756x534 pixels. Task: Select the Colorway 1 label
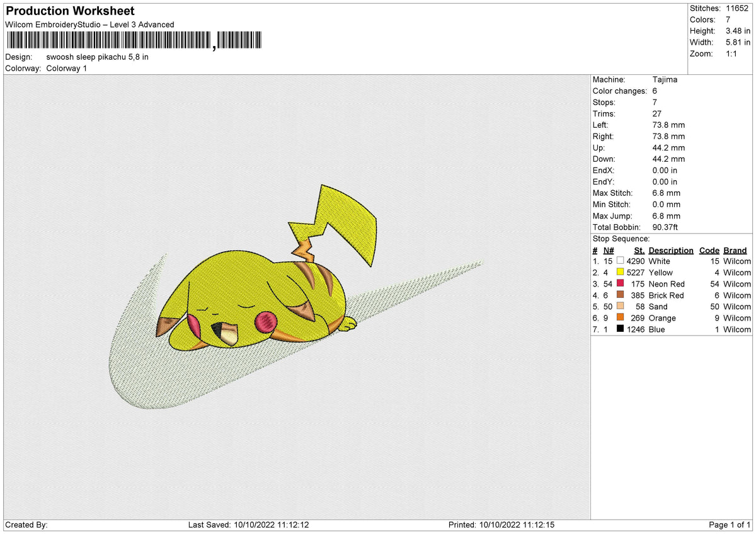66,68
